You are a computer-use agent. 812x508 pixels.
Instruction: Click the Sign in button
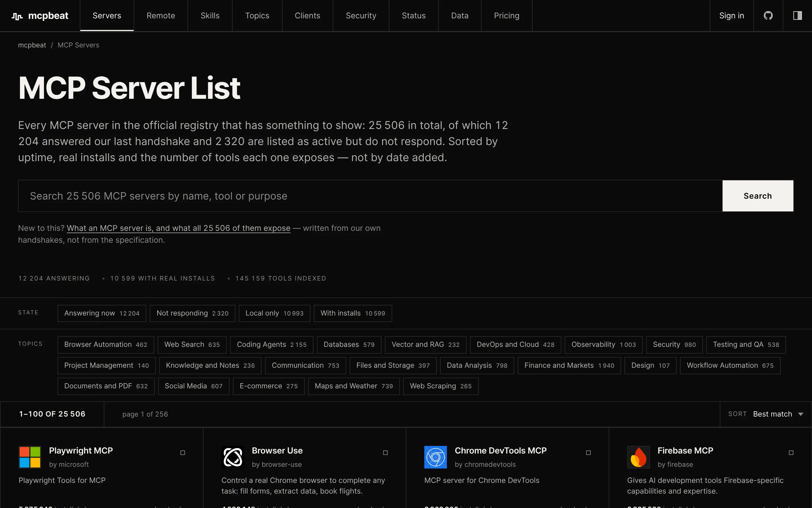(x=731, y=16)
